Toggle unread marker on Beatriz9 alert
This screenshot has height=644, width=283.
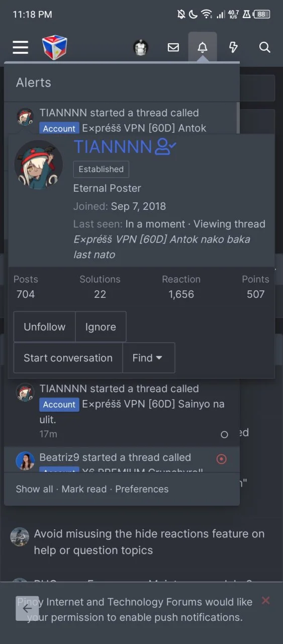[221, 459]
